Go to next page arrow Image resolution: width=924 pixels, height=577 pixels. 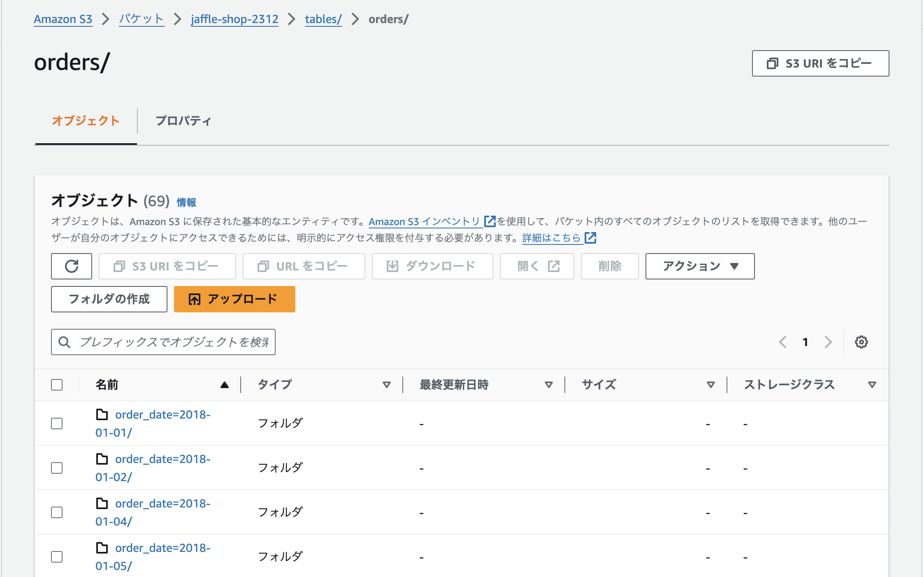point(828,342)
